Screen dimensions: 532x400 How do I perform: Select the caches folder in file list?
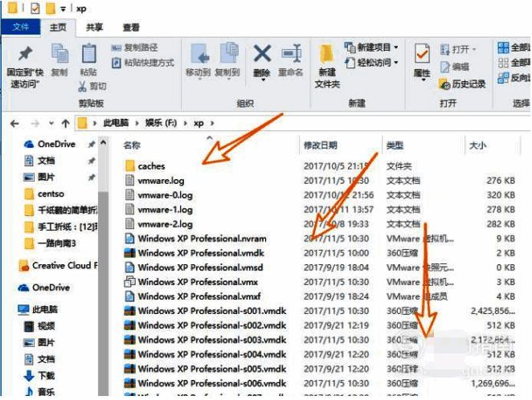click(x=151, y=166)
